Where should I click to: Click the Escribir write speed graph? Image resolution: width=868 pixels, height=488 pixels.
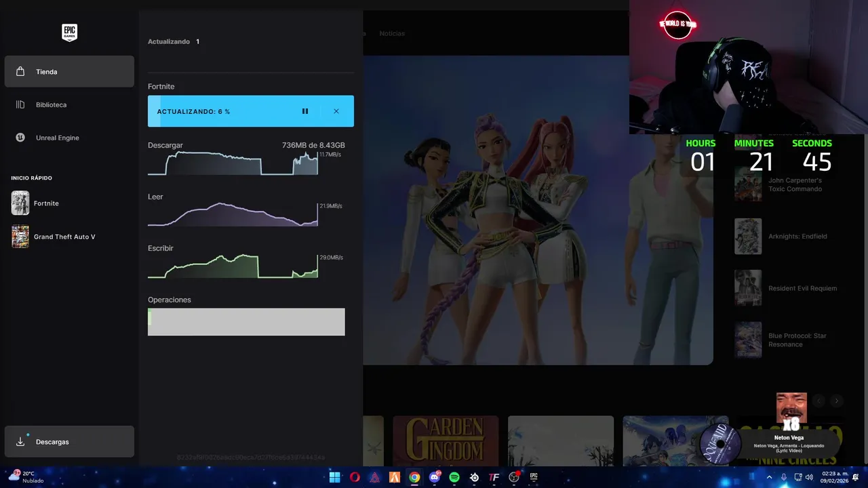pyautogui.click(x=233, y=266)
